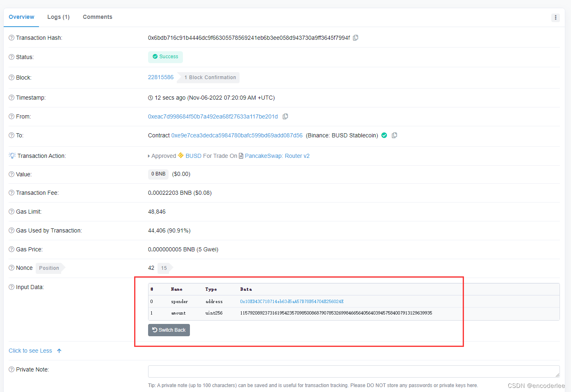Image resolution: width=571 pixels, height=392 pixels.
Task: Open block 22815586 link
Action: point(161,77)
